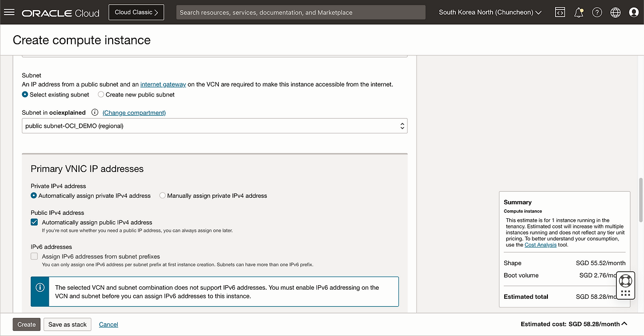Select the existing subnet radio button
Viewport: 644px width, 336px height.
[25, 95]
